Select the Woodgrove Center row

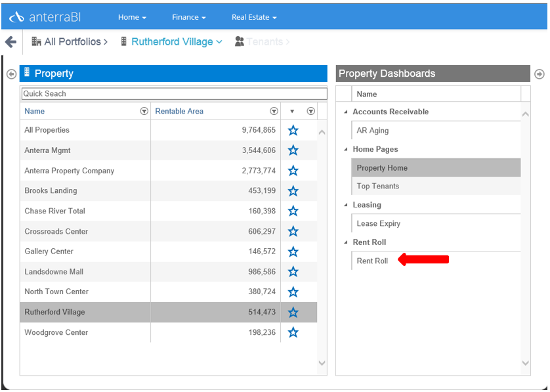tap(169, 332)
